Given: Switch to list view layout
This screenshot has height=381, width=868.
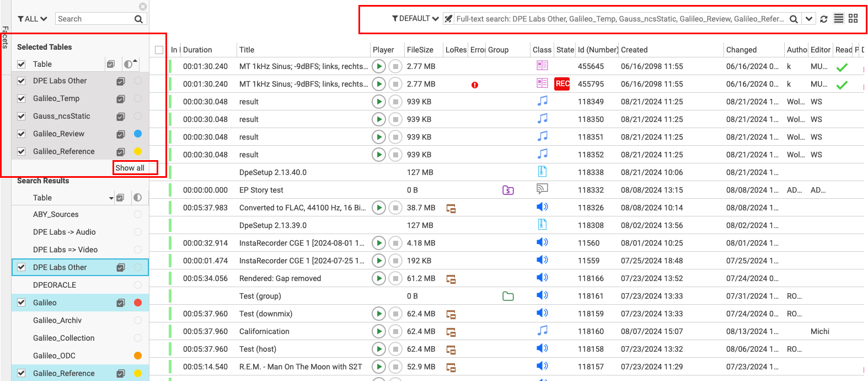Looking at the screenshot, I should [x=838, y=18].
